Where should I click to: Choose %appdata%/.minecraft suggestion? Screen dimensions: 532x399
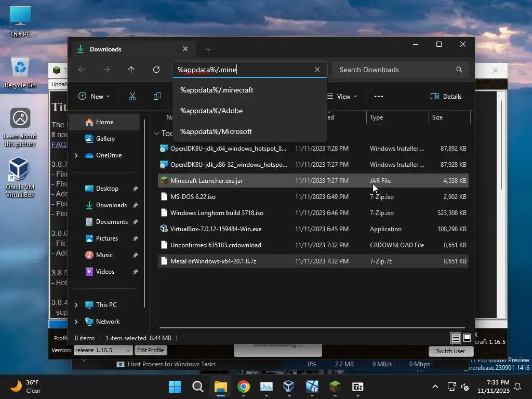(x=250, y=90)
